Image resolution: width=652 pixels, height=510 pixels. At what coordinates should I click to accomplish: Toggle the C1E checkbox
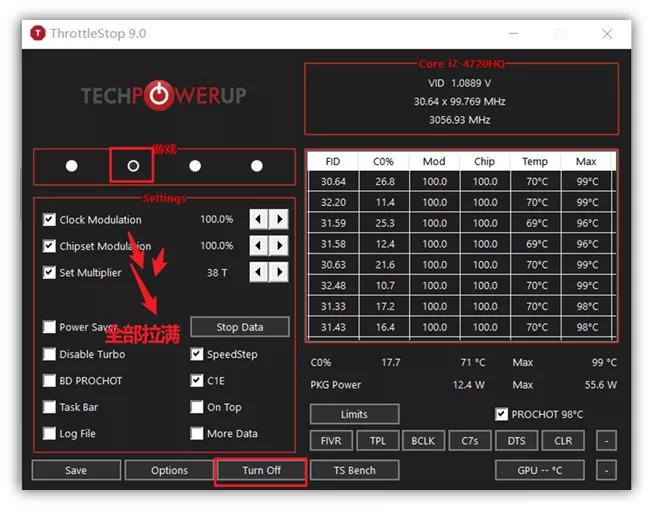197,380
